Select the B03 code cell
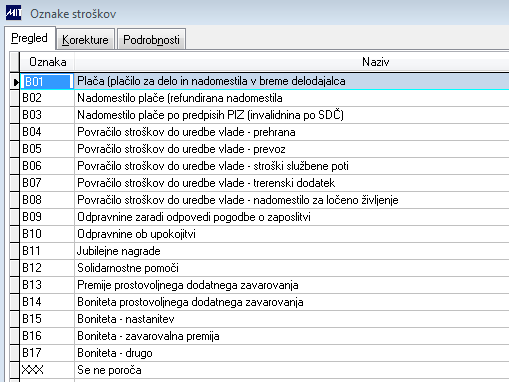This screenshot has width=509, height=382. pyautogui.click(x=47, y=115)
